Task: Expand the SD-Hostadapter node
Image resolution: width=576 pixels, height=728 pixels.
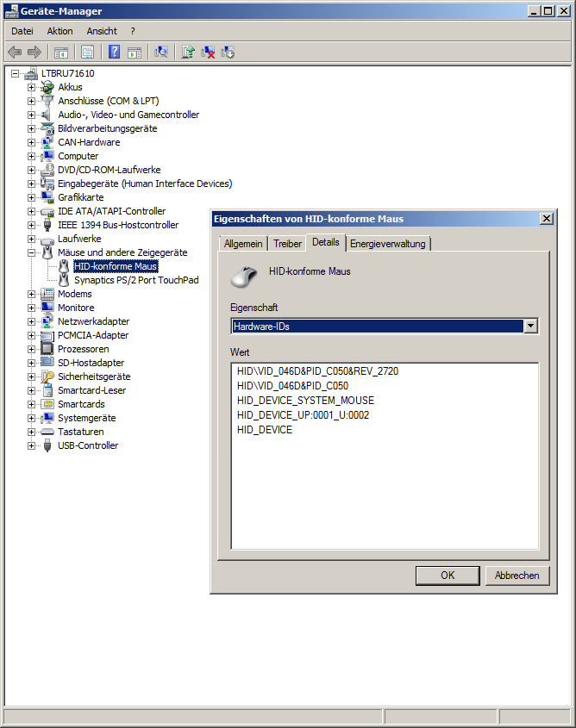Action: coord(31,363)
